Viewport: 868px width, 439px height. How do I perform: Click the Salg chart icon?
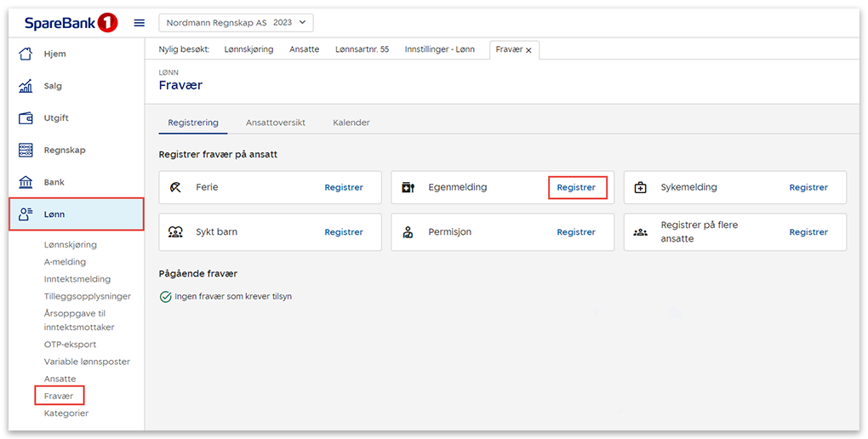26,86
